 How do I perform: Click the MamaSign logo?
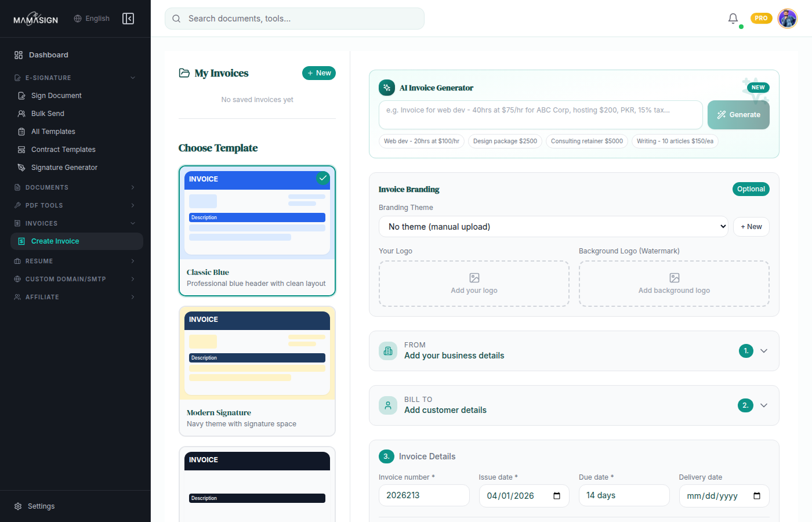pos(35,19)
